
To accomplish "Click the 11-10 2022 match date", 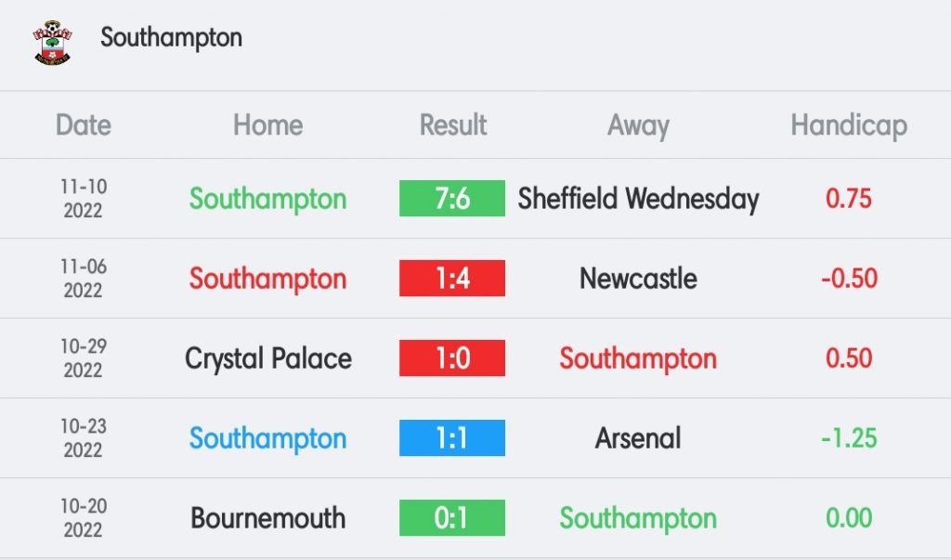I will 83,199.
